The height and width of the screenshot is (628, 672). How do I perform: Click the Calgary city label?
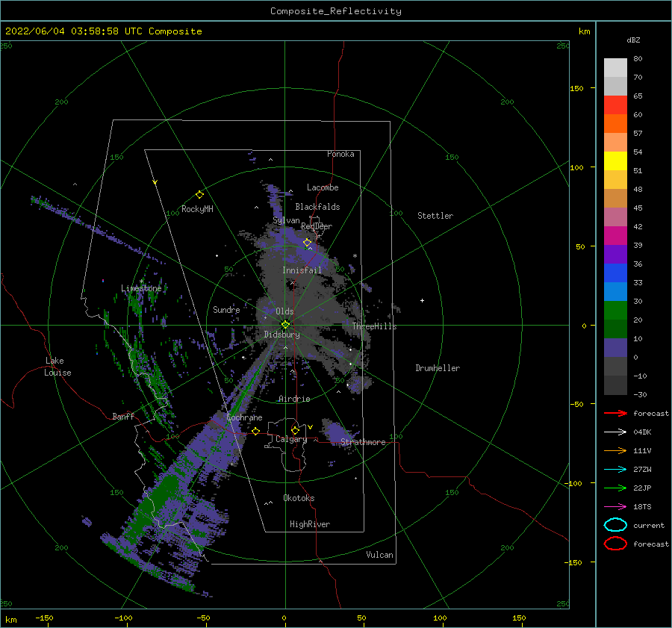click(x=291, y=439)
